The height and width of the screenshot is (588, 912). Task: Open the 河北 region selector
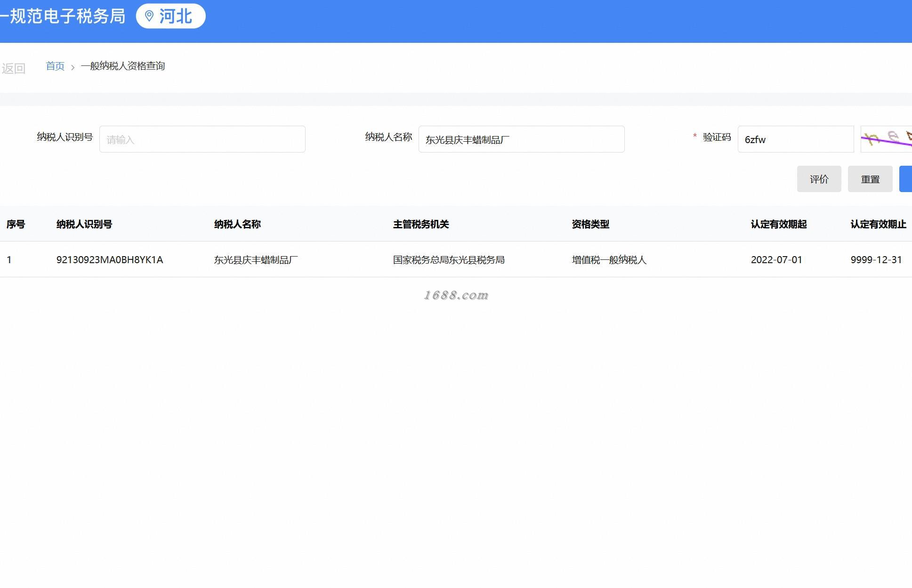175,16
